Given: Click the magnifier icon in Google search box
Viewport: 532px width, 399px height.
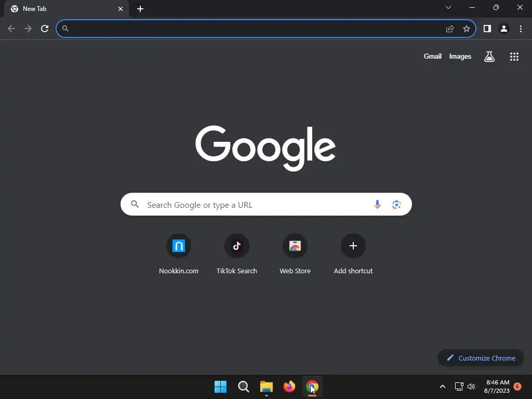Looking at the screenshot, I should pyautogui.click(x=135, y=204).
